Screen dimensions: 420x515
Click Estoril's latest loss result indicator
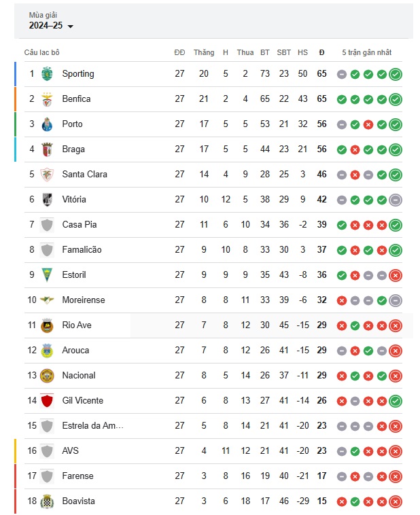coord(396,275)
